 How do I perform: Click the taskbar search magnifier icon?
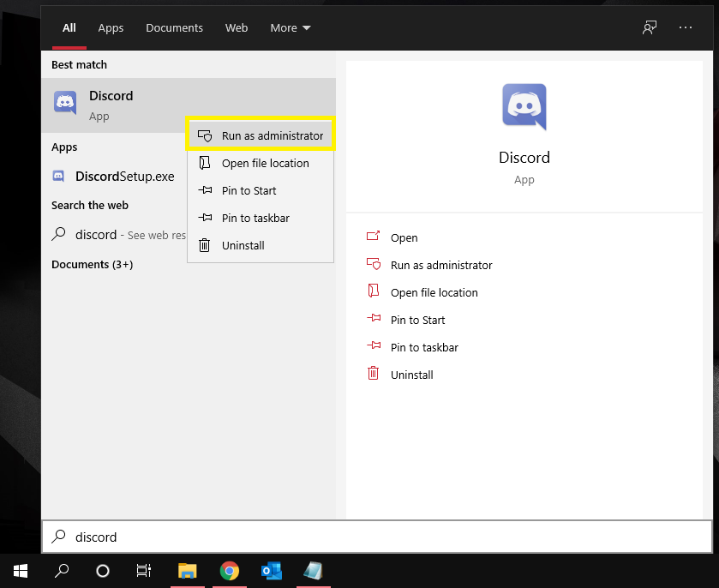click(x=62, y=571)
